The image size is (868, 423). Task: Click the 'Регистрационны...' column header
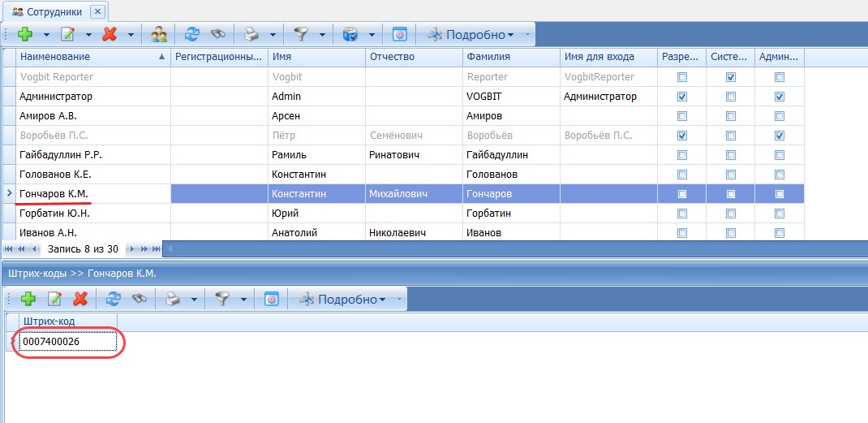(219, 57)
